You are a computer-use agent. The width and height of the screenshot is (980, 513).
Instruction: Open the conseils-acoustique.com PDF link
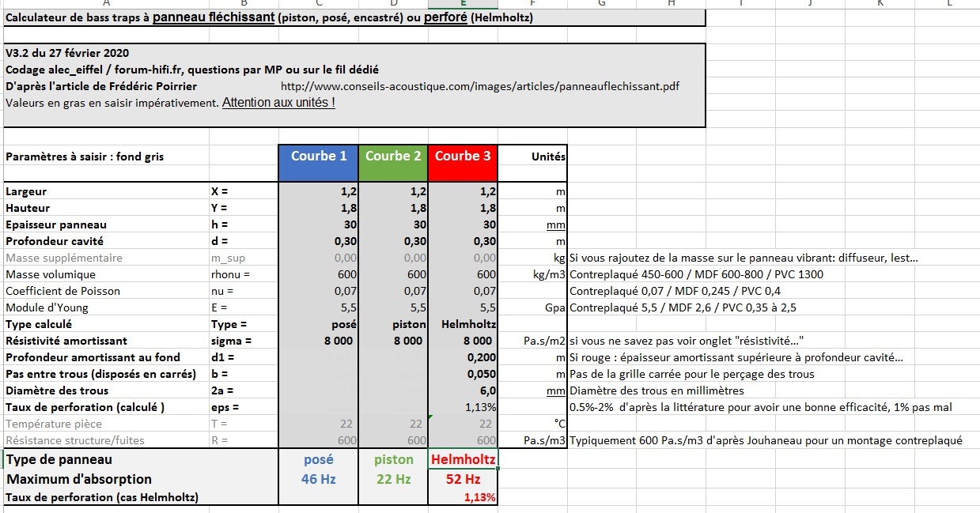480,86
